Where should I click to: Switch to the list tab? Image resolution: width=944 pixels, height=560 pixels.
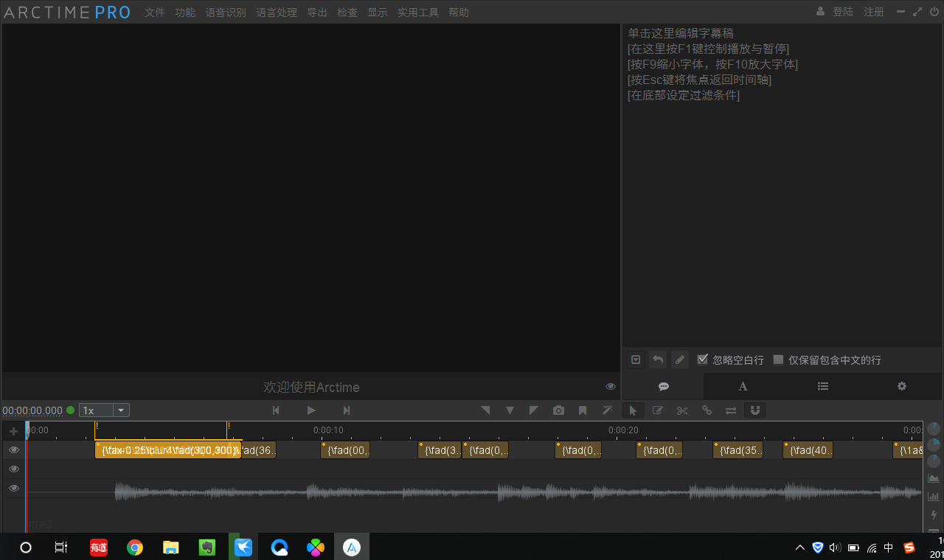(823, 386)
